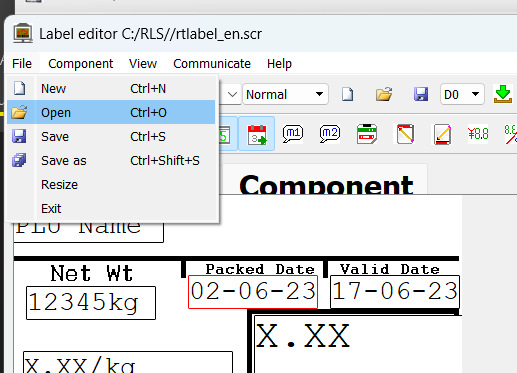517x373 pixels.
Task: Select Save in the File menu
Action: (x=111, y=136)
